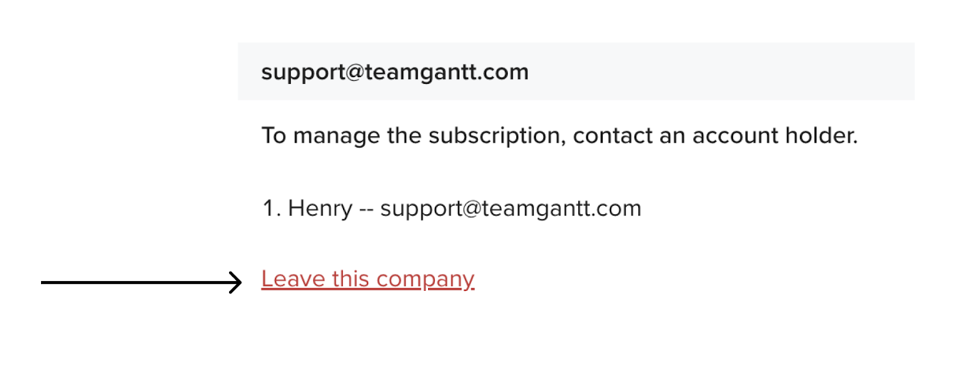The height and width of the screenshot is (376, 980).
Task: Click the word Leave in the red link
Action: coord(293,279)
